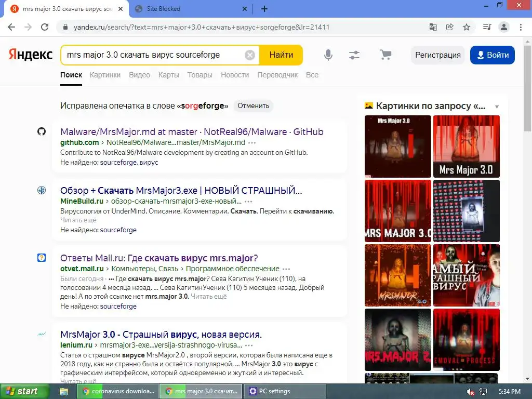Viewport: 532px width, 399px height.
Task: Click the browser address bar URL
Action: pyautogui.click(x=202, y=27)
